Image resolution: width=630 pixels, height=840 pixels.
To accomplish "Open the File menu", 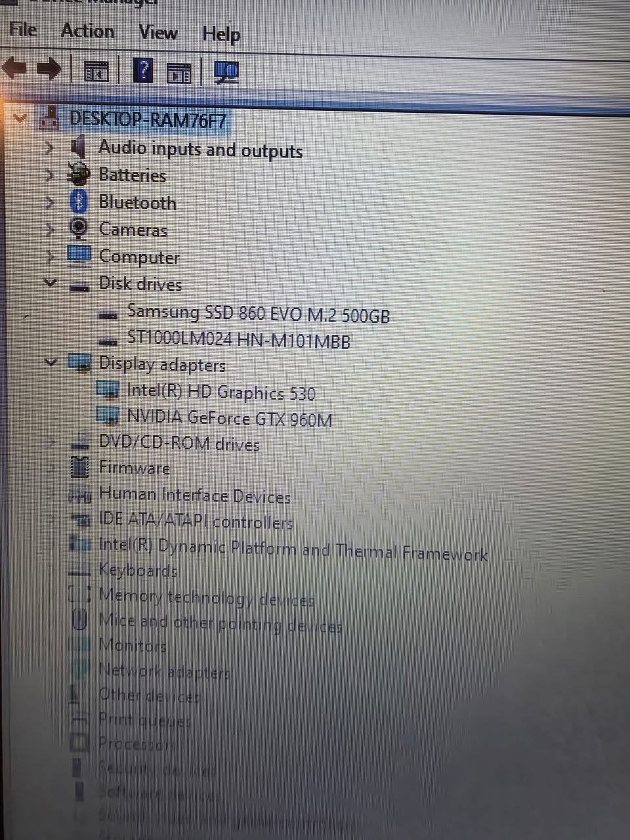I will (x=23, y=30).
